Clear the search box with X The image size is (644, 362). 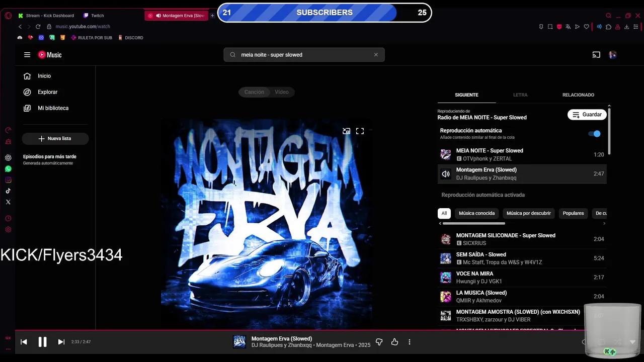coord(376,55)
